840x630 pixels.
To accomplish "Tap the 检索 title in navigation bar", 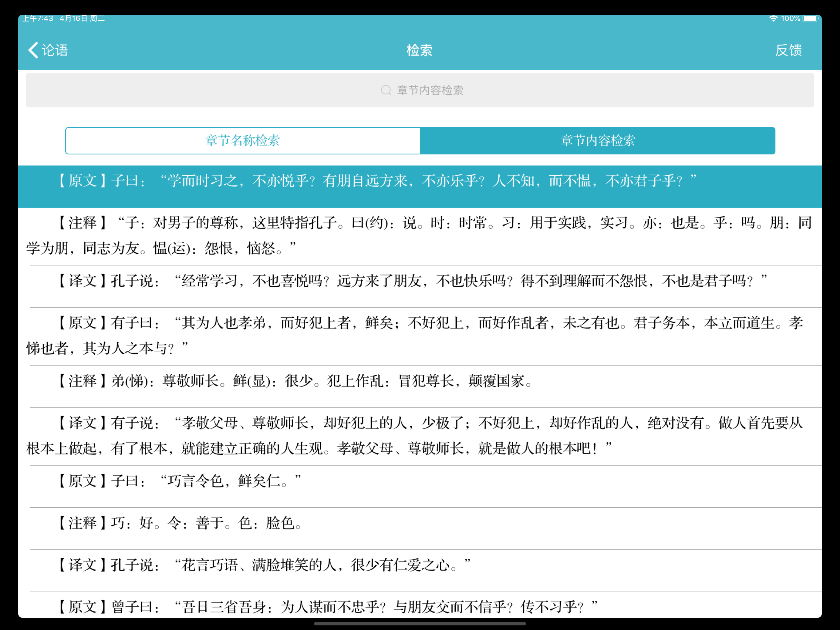I will point(420,50).
